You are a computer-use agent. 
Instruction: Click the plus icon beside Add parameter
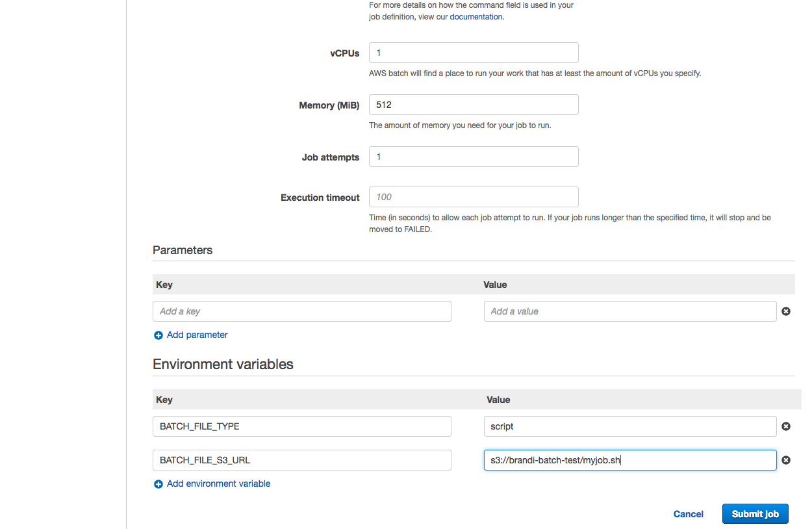tap(158, 335)
